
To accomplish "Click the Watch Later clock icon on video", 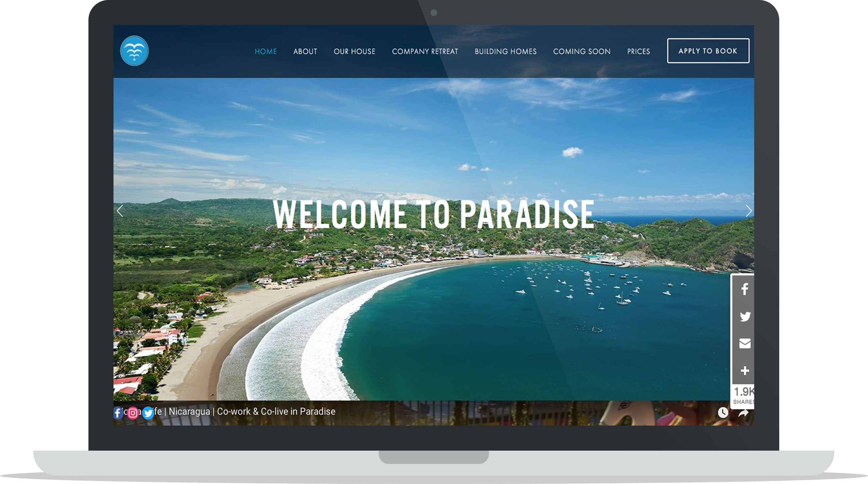I will pyautogui.click(x=723, y=412).
